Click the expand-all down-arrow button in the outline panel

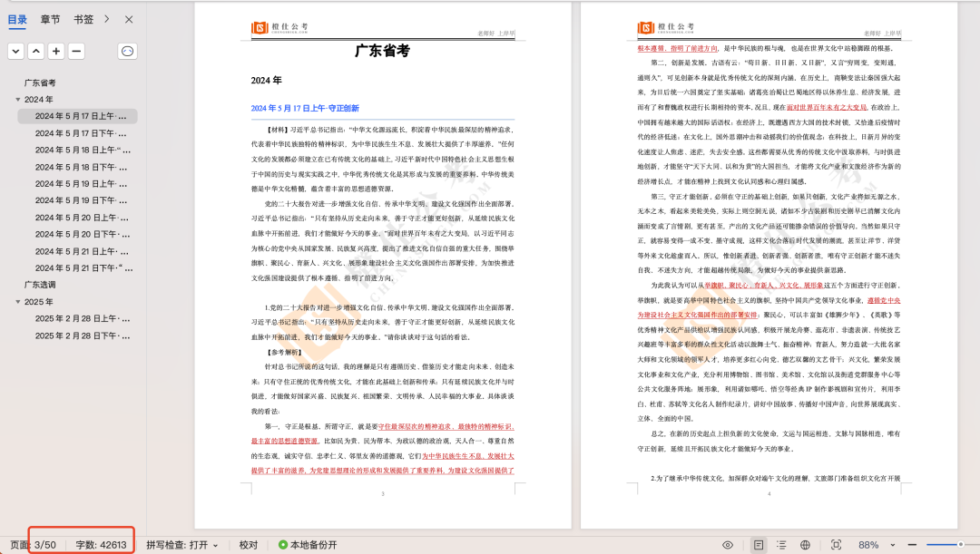click(x=15, y=51)
